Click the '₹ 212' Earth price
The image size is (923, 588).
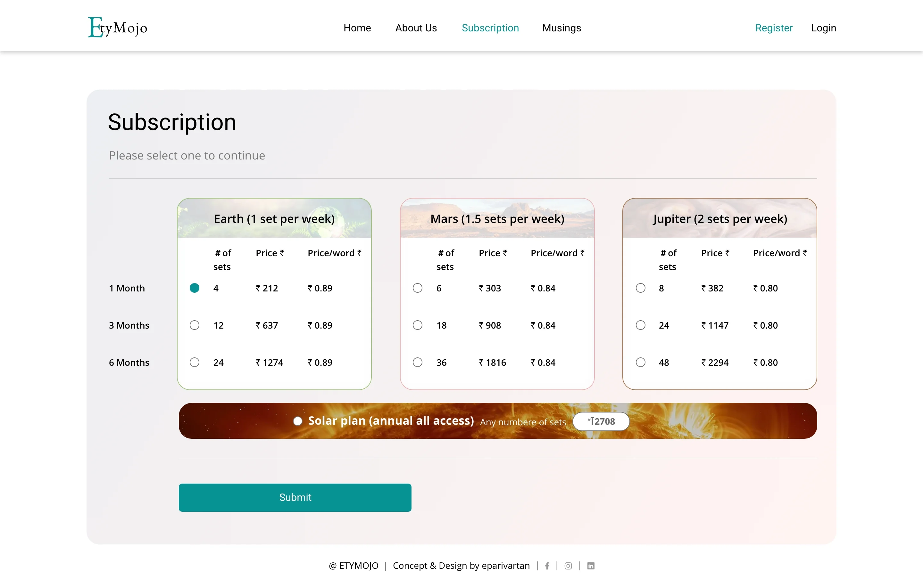(267, 288)
